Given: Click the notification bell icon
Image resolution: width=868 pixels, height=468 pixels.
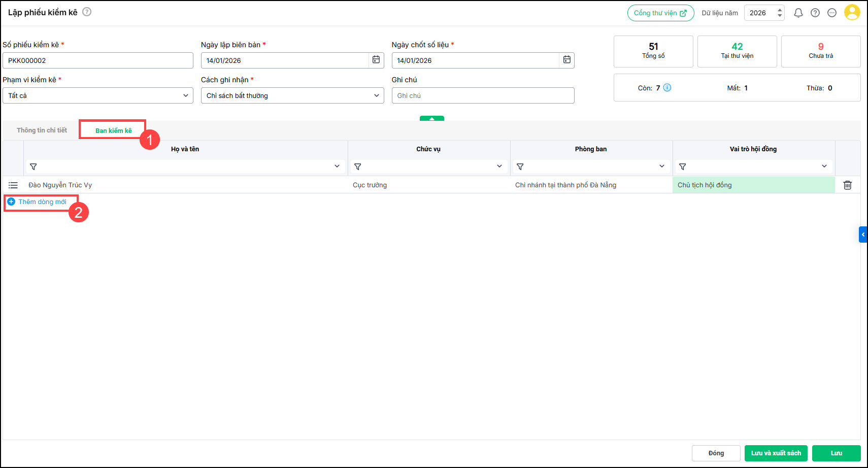Looking at the screenshot, I should (x=798, y=13).
